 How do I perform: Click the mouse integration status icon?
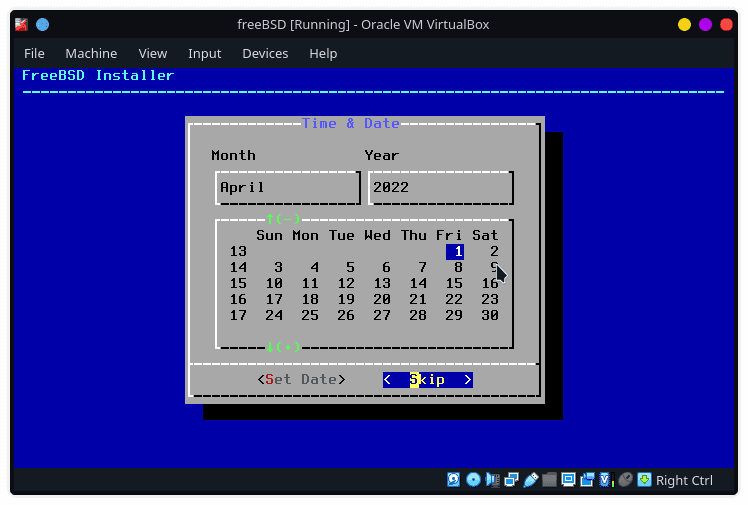pos(625,480)
